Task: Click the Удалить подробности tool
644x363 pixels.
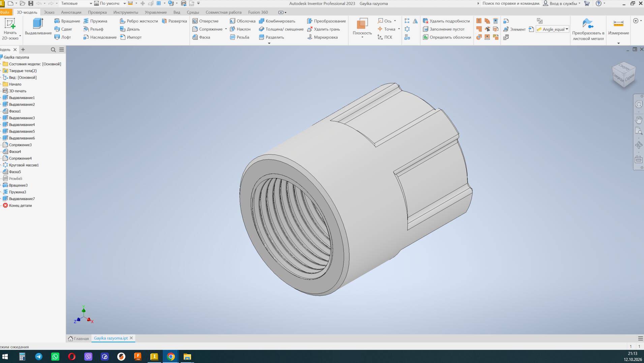Action: 446,21
